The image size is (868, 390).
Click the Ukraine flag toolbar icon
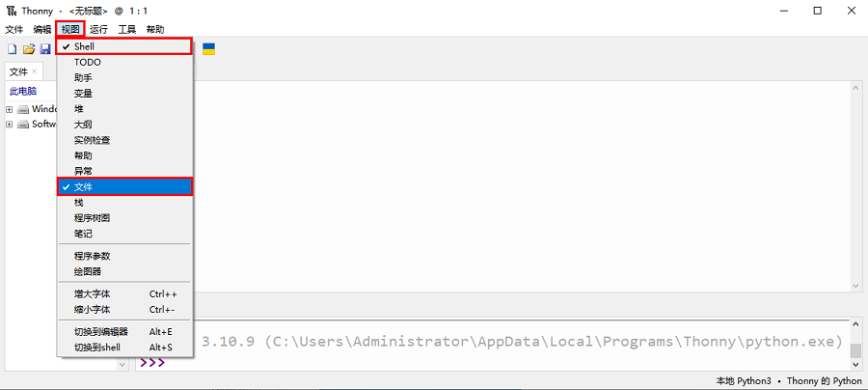click(208, 48)
